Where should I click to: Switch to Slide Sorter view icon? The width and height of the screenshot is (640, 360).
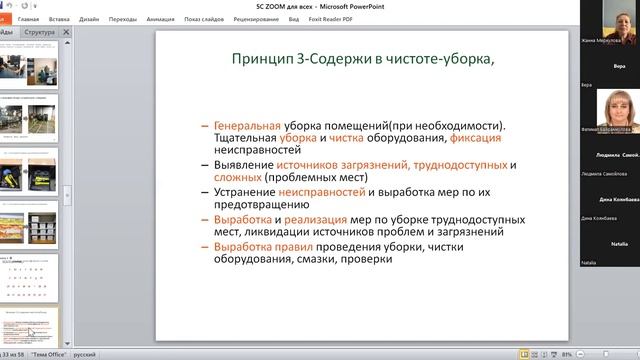[x=534, y=355]
